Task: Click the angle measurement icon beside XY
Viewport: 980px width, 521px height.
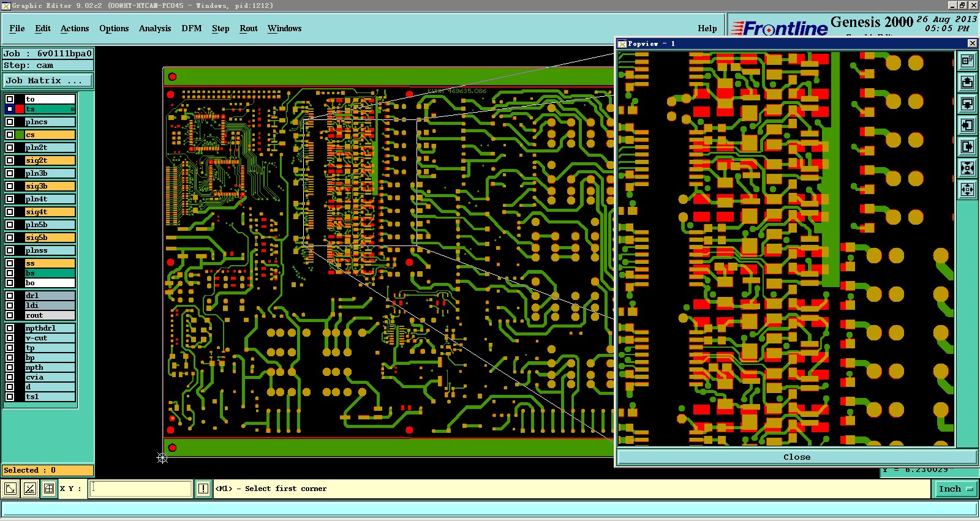Action: [29, 489]
